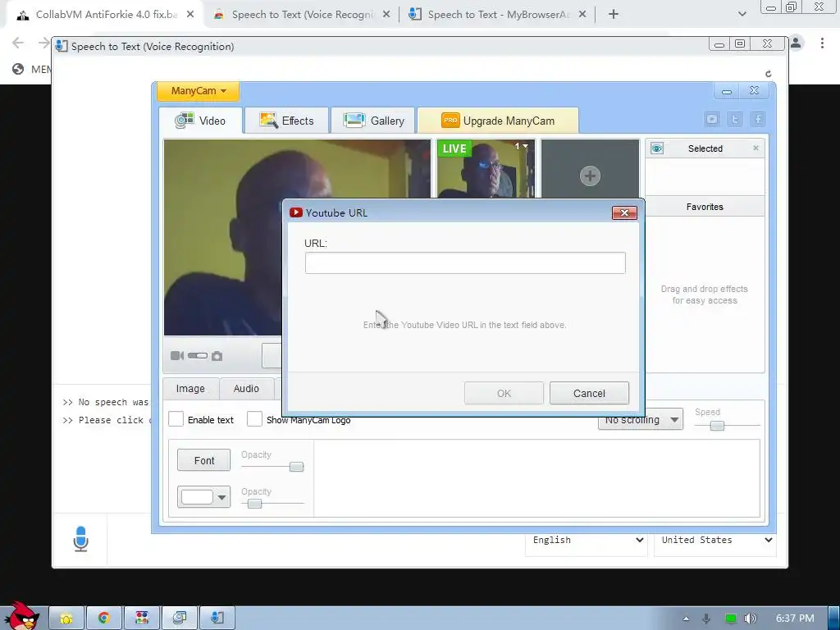Toggle the eye icon beside Selected

pos(657,148)
